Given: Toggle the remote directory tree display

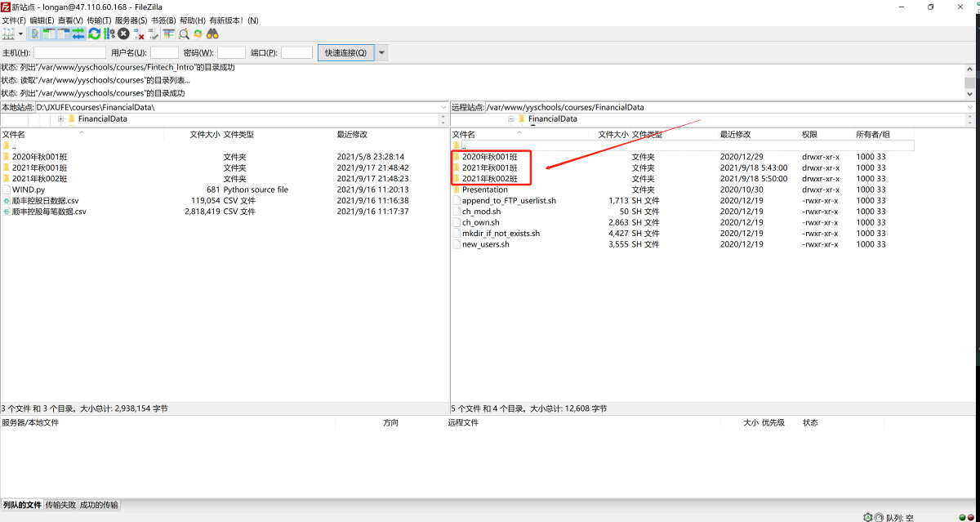Looking at the screenshot, I should click(64, 33).
